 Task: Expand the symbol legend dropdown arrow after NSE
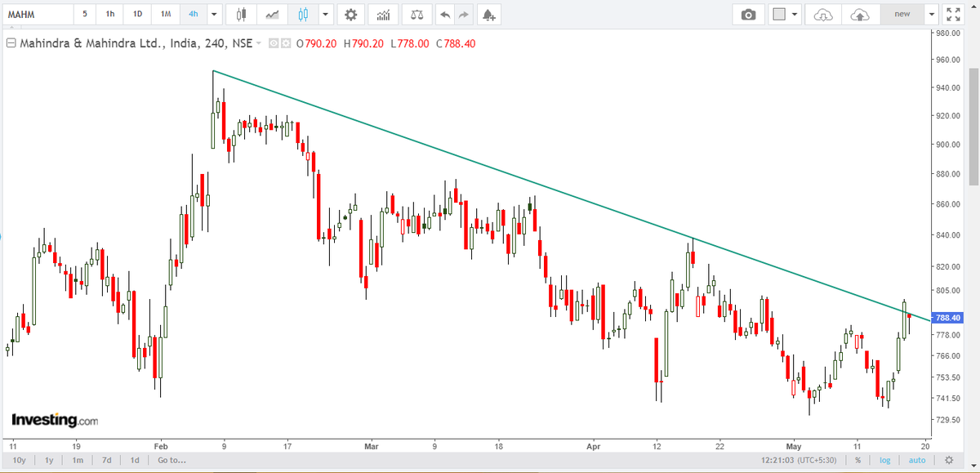pos(259,43)
